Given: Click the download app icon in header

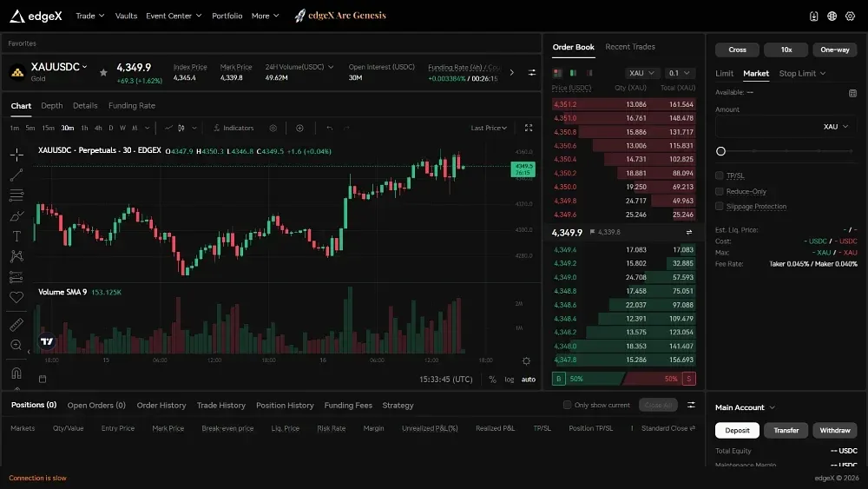Looking at the screenshot, I should point(814,16).
